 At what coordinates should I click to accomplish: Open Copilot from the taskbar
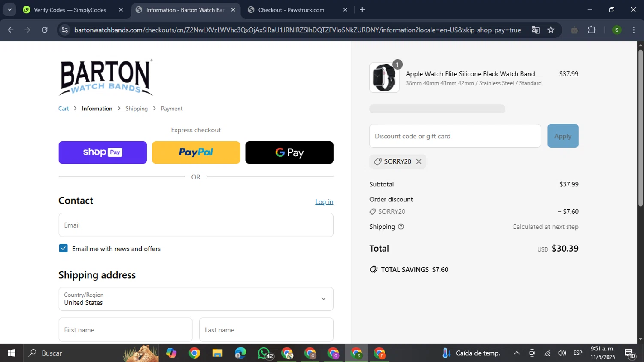[x=171, y=353]
